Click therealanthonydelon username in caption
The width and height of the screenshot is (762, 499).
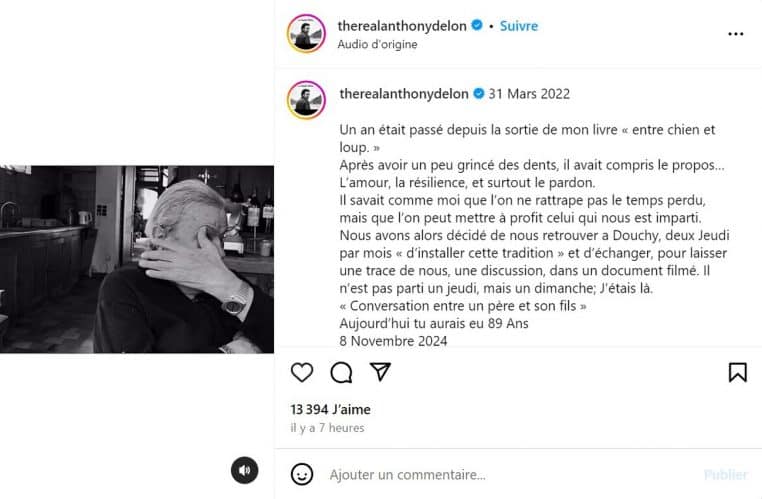404,94
